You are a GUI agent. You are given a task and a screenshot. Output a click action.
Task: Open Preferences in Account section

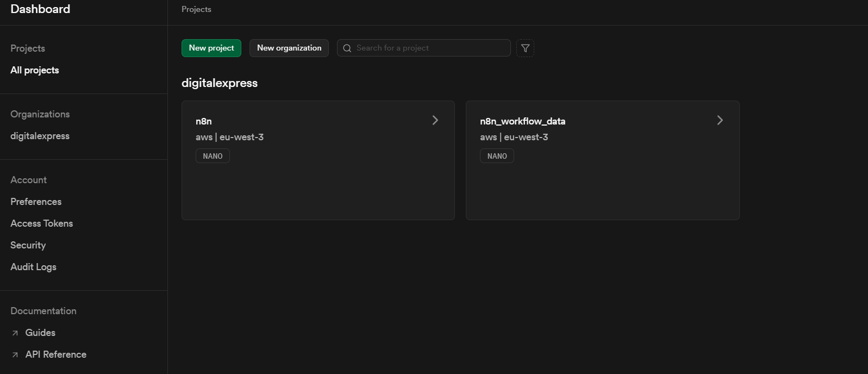pyautogui.click(x=36, y=202)
